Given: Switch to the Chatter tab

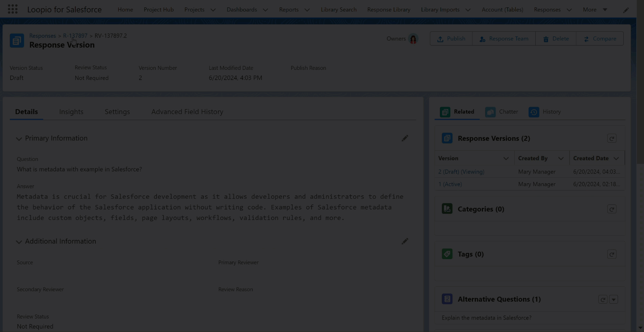Looking at the screenshot, I should [x=502, y=112].
